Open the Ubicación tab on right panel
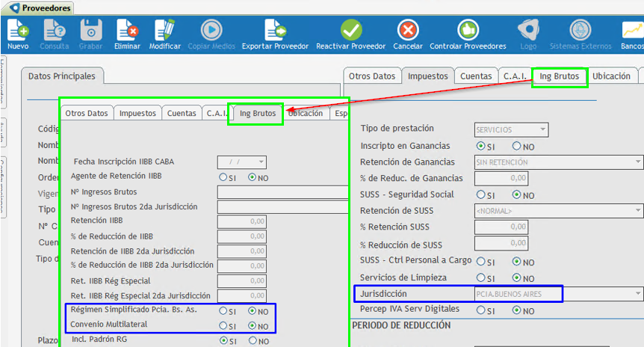The height and width of the screenshot is (347, 644). (612, 76)
